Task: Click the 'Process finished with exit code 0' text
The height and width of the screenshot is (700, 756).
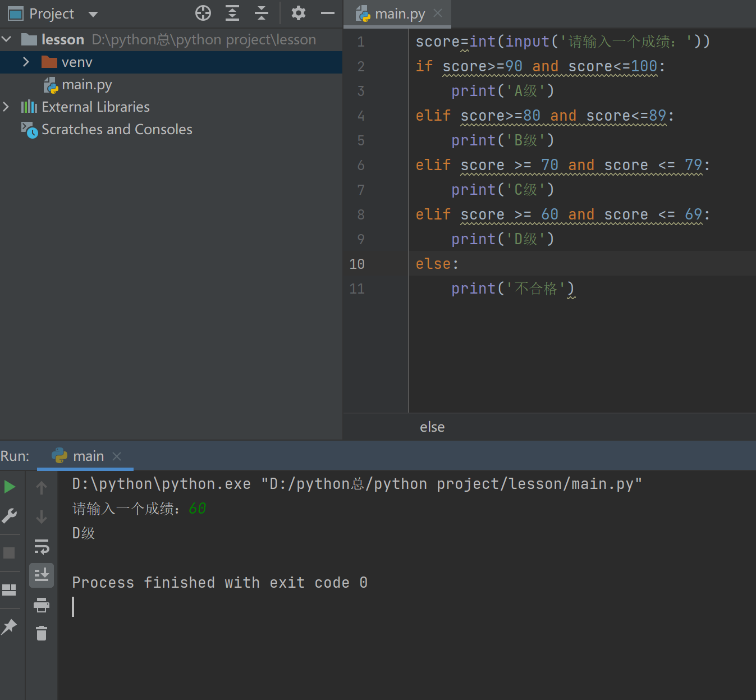Action: [x=220, y=583]
